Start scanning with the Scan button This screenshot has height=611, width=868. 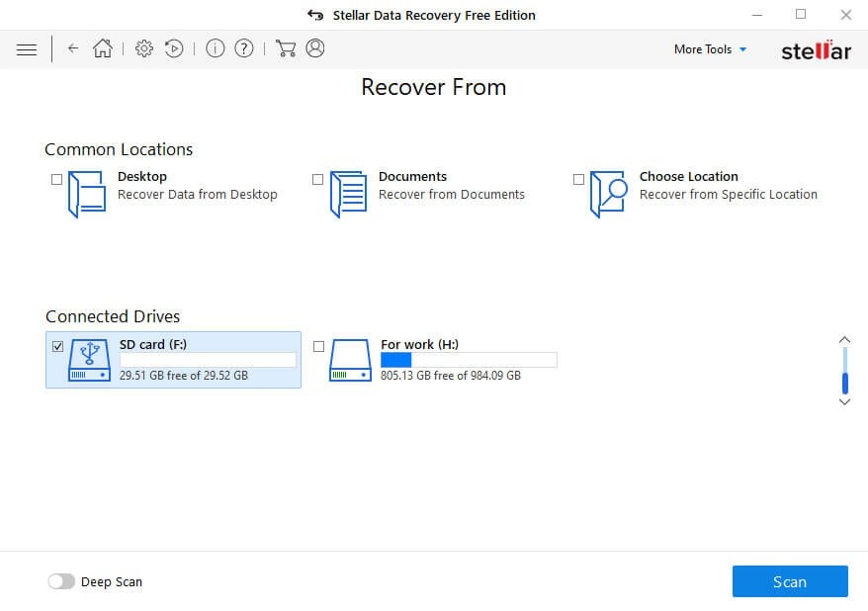[789, 581]
